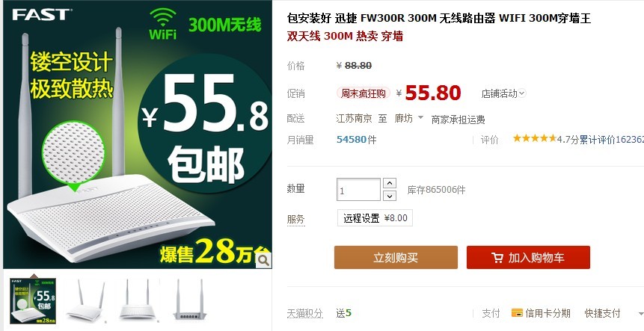Viewport: 644px width, 331px height.
Task: Open the 廊坊 delivery destination dropdown
Action: [x=408, y=119]
